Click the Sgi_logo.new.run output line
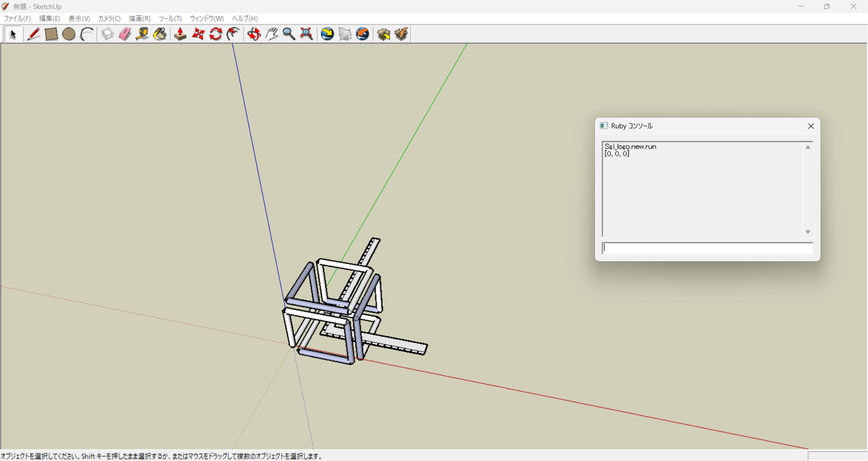This screenshot has height=461, width=868. [x=630, y=146]
